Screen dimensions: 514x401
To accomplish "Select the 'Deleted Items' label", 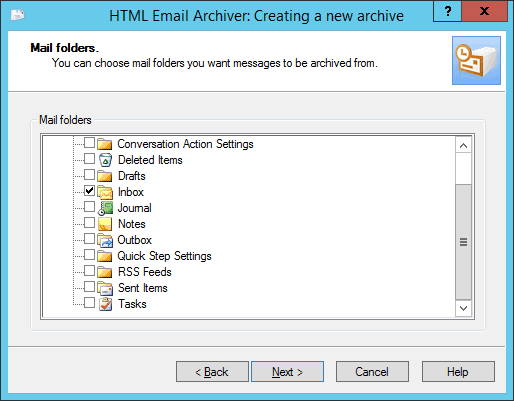I will pos(150,160).
